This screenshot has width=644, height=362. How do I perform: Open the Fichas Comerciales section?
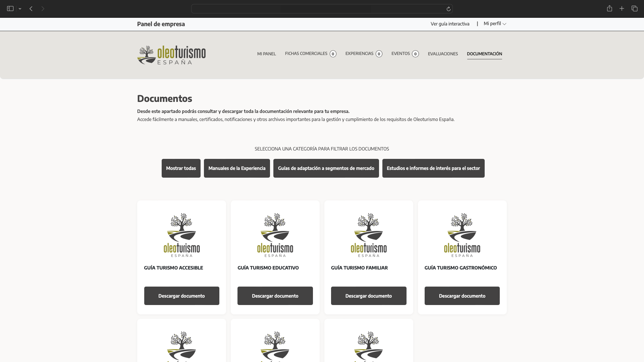point(306,54)
